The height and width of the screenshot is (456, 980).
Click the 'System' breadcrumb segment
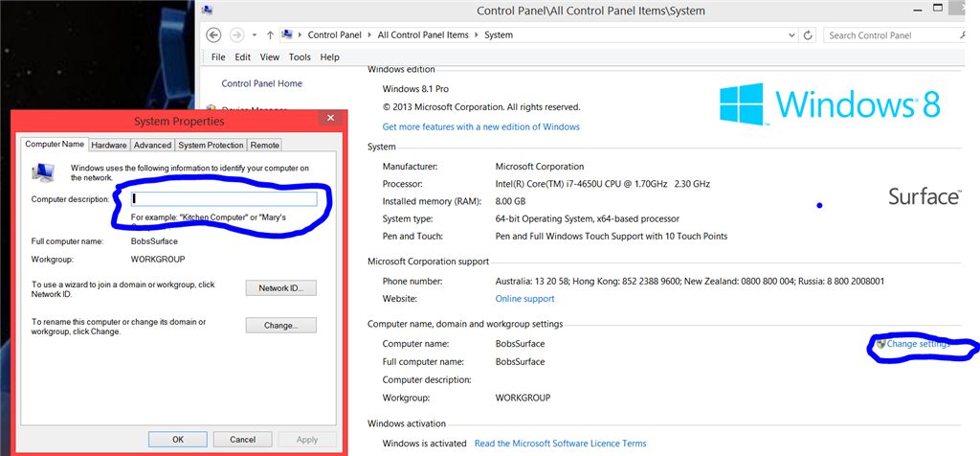coord(498,35)
